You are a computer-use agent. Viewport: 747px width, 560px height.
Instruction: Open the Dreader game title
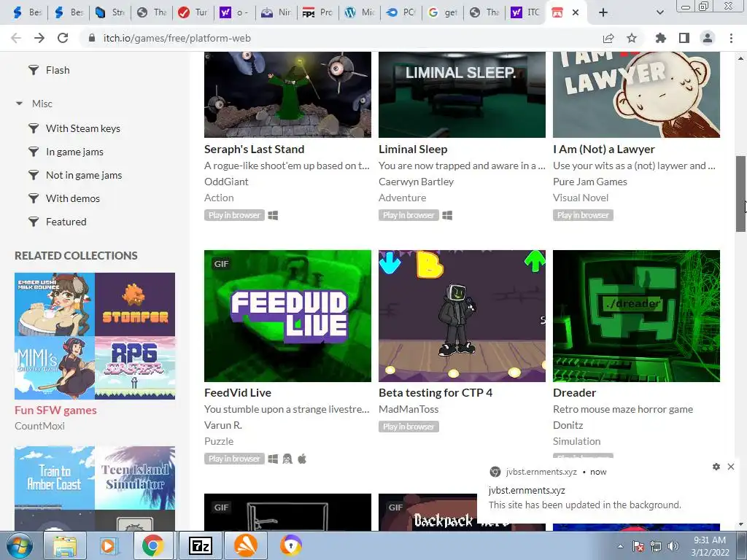(574, 393)
